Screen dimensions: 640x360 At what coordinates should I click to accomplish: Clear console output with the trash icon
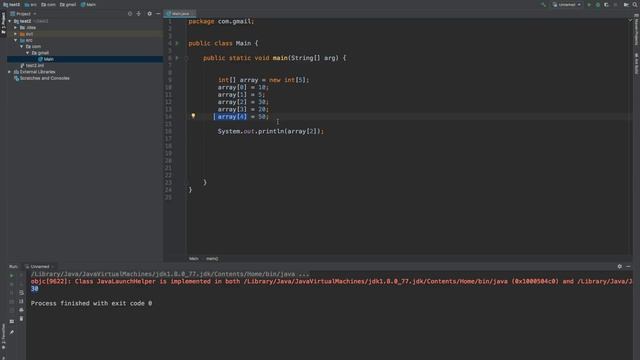click(x=21, y=318)
